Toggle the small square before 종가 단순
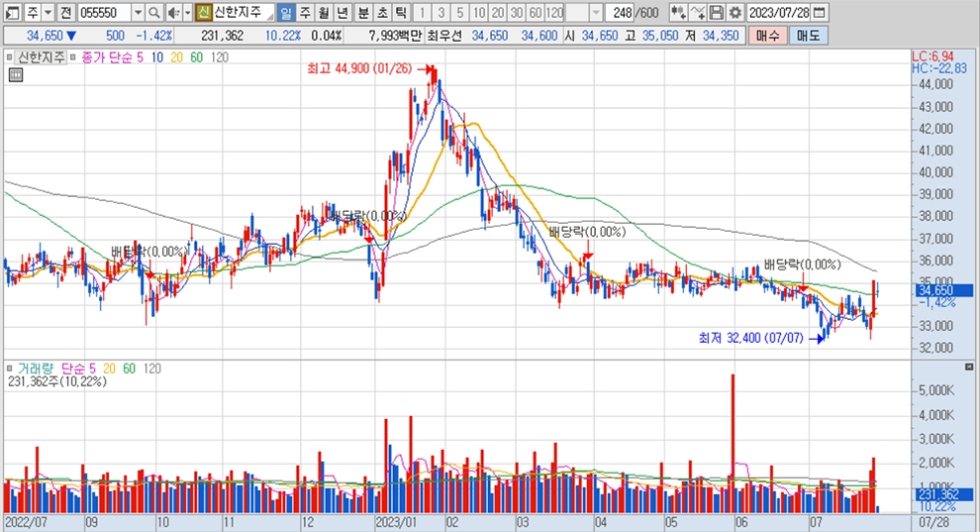980x532 pixels. click(x=73, y=57)
